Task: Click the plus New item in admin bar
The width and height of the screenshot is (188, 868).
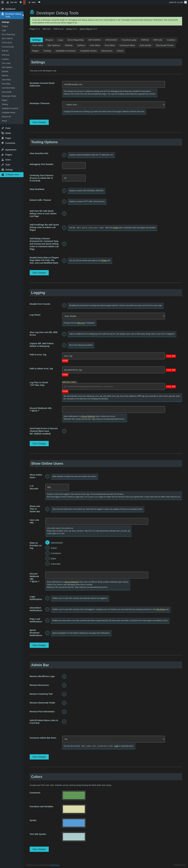Action: [32, 2]
